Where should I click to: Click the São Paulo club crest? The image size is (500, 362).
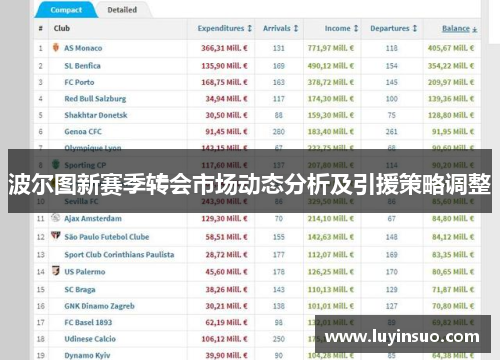tap(55, 236)
